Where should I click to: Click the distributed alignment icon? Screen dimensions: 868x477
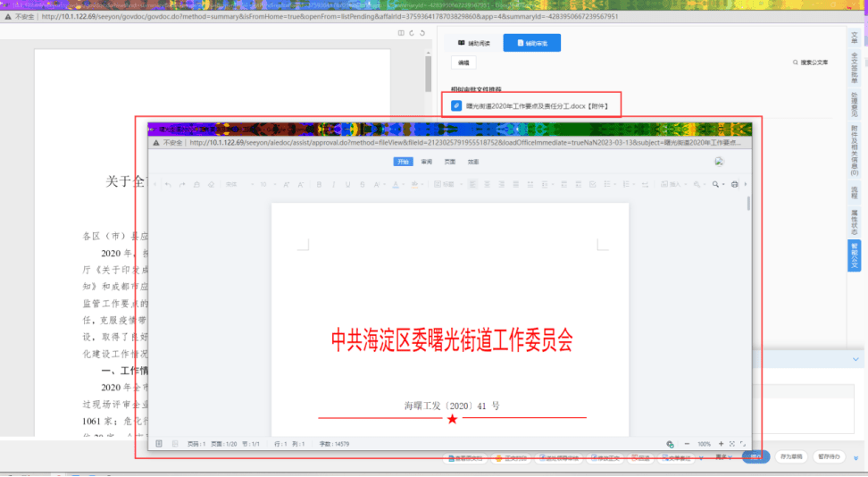(x=530, y=185)
